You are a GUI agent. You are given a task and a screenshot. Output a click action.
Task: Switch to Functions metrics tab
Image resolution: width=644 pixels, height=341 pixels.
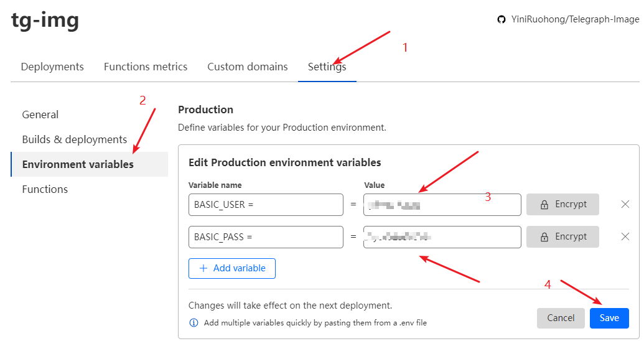[146, 67]
